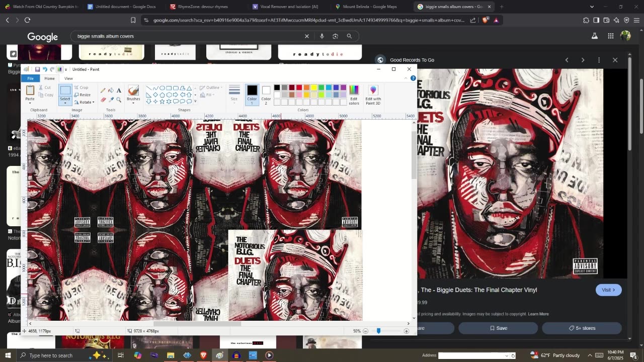The height and width of the screenshot is (362, 644).
Task: Open Brave browser from the taskbar
Action: pyautogui.click(x=203, y=355)
